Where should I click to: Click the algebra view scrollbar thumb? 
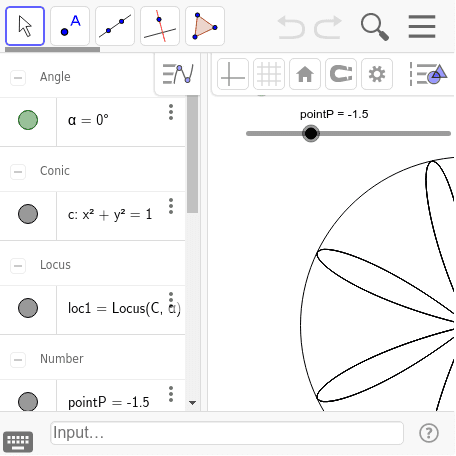tap(192, 154)
